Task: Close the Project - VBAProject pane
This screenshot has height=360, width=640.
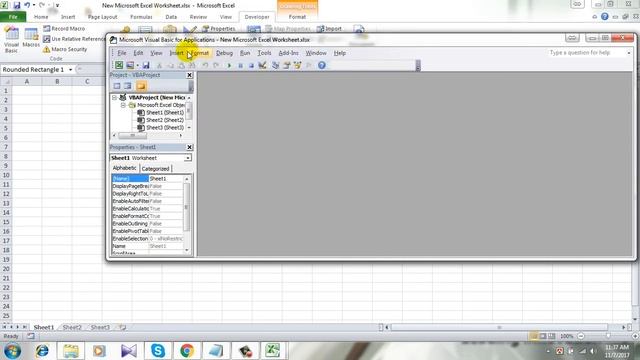Action: click(189, 75)
